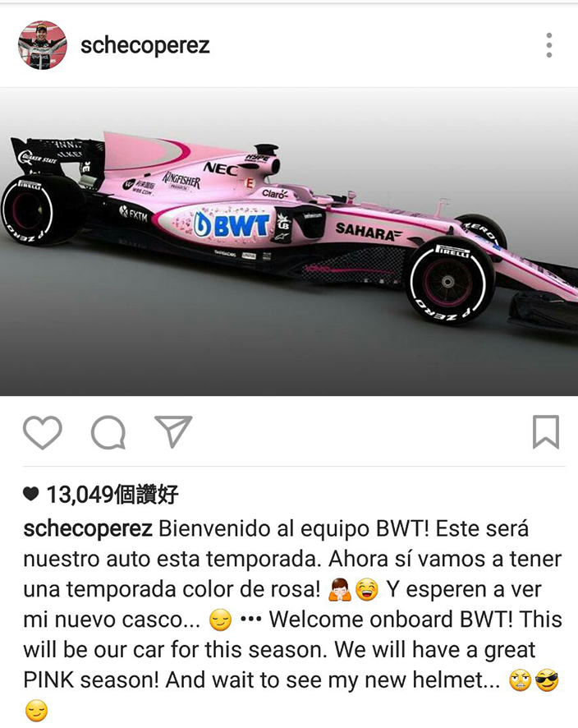Viewport: 578px width, 728px height.
Task: Click the small black heart beside the like count
Action: point(31,494)
